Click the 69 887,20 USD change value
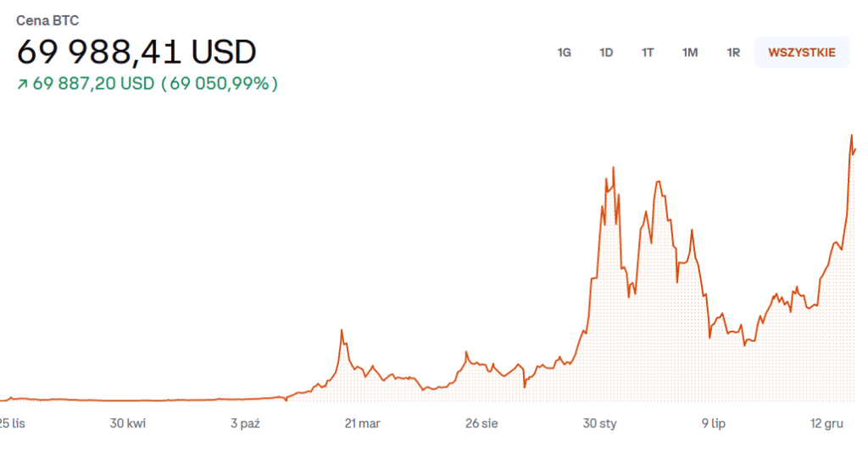868x464 pixels. (93, 84)
